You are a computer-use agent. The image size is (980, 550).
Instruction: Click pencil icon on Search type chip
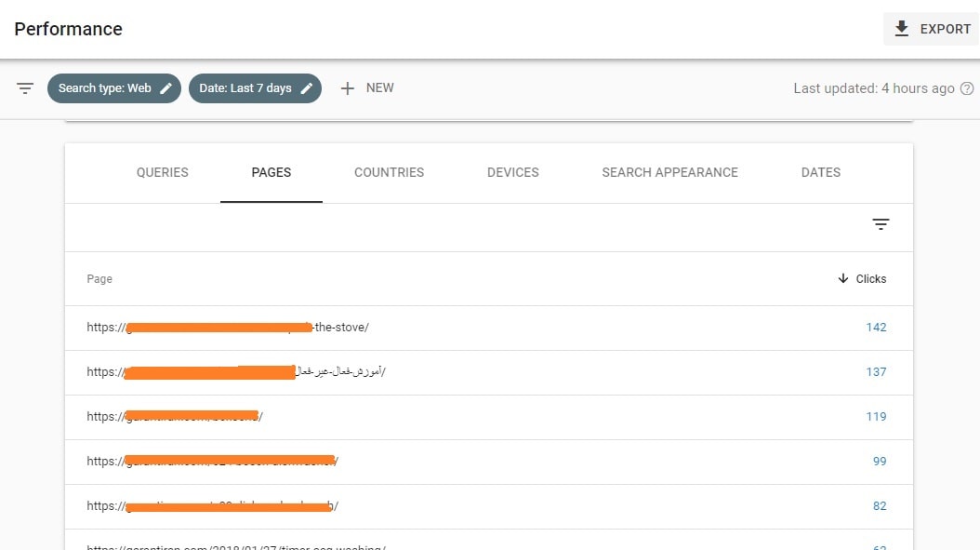coord(166,88)
